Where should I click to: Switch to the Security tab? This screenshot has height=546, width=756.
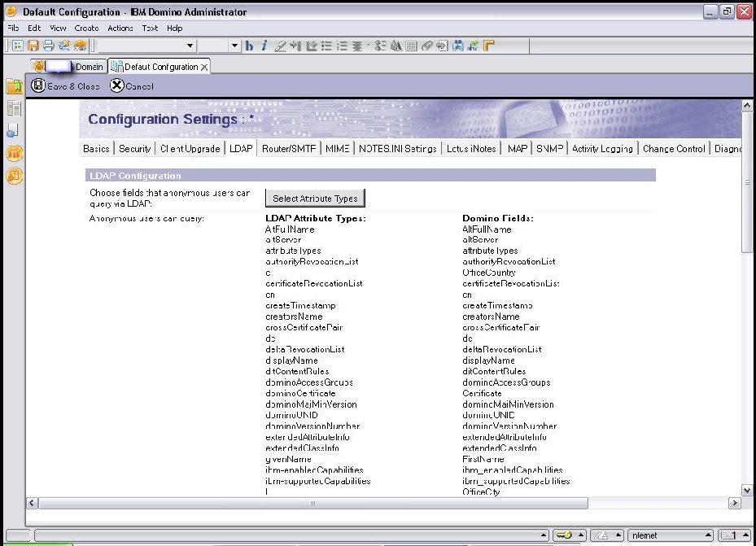(x=135, y=148)
